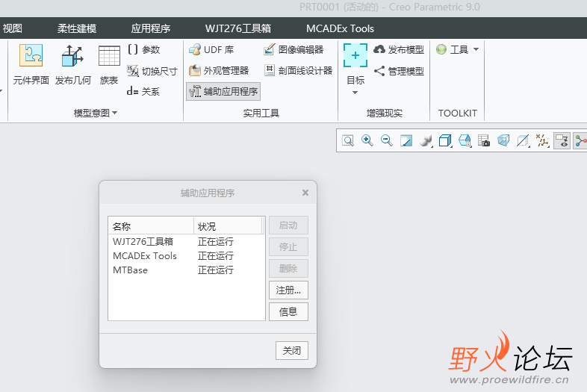Viewport: 587px width, 392px height.
Task: Click the 关闭 button in dialog
Action: [291, 350]
